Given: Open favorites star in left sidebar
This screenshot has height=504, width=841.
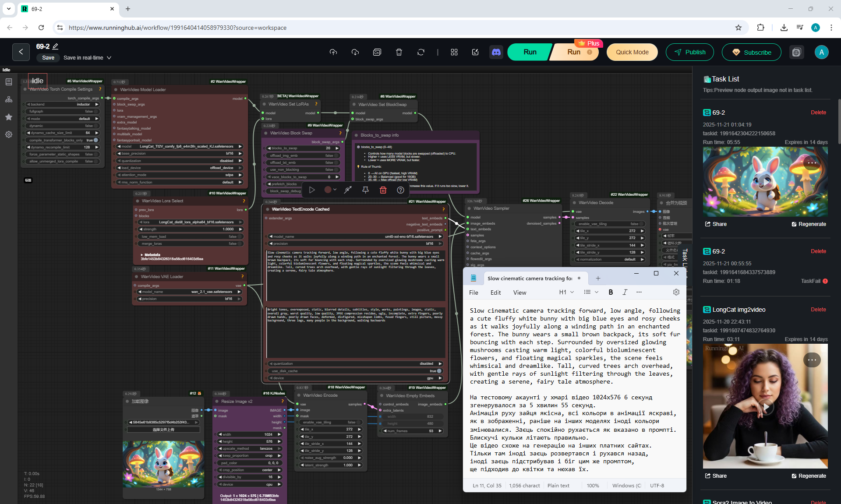Looking at the screenshot, I should click(9, 117).
